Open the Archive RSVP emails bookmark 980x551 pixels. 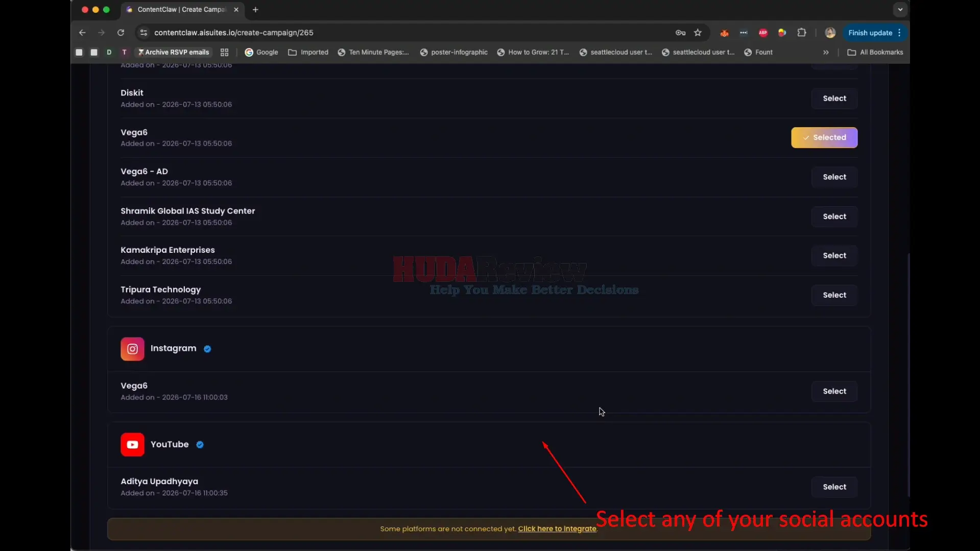coord(174,52)
